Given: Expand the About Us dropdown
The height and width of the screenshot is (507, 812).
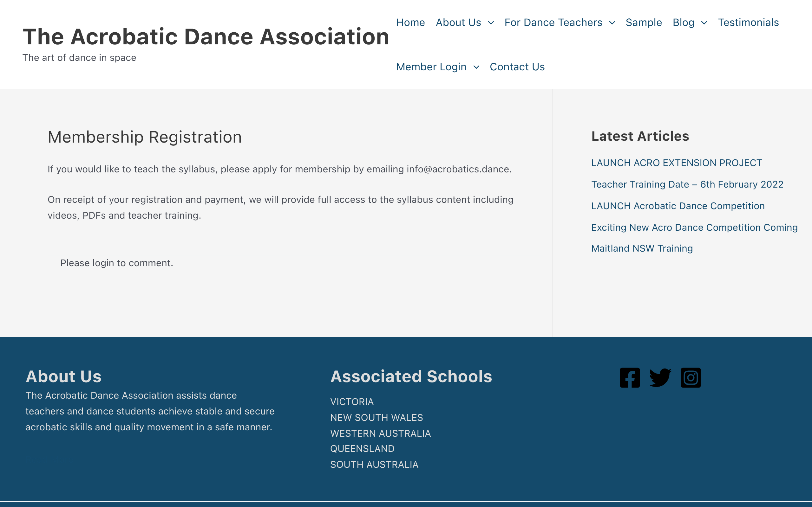Looking at the screenshot, I should (491, 22).
